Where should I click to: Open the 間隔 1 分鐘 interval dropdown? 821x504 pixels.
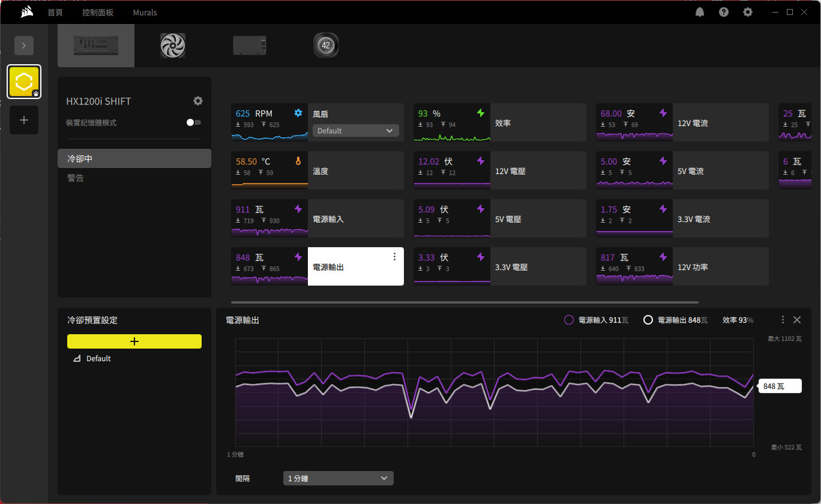(x=338, y=478)
